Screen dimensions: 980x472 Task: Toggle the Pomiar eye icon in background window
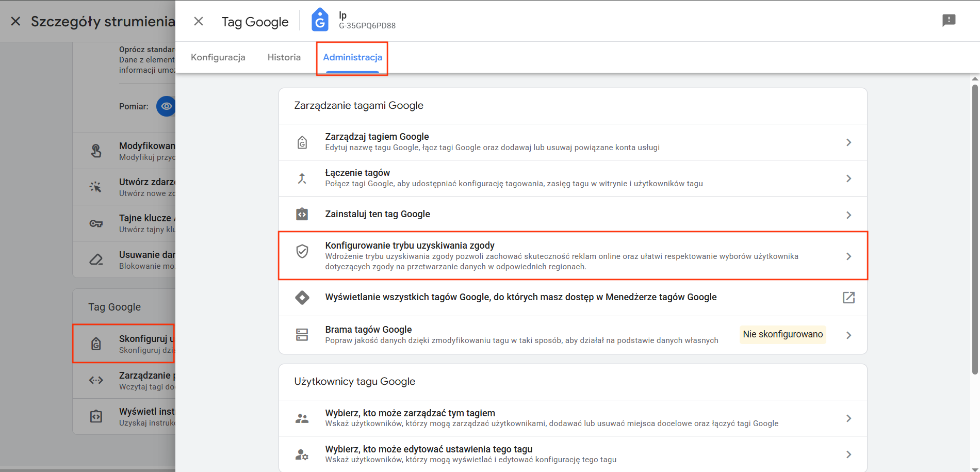[166, 106]
